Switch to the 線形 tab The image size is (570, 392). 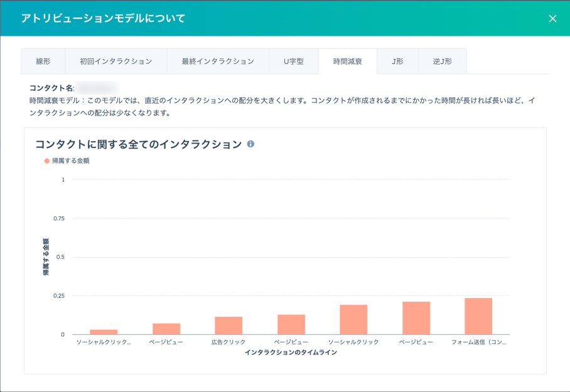tap(43, 61)
